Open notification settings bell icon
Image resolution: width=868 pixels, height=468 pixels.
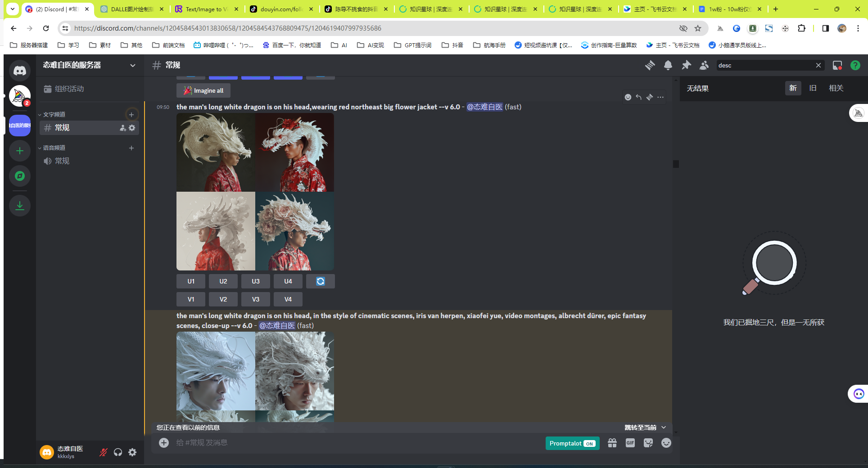click(668, 65)
